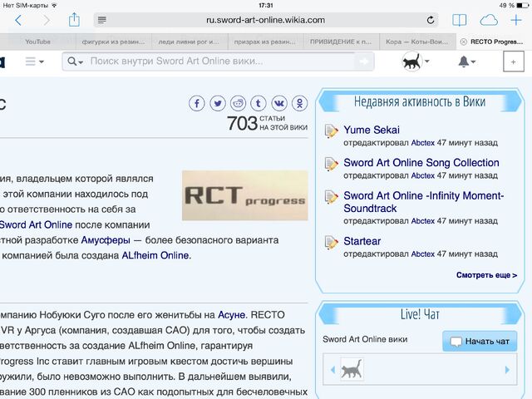Tap the battery indicator in status bar
The width and height of the screenshot is (532, 399).
pos(523,6)
